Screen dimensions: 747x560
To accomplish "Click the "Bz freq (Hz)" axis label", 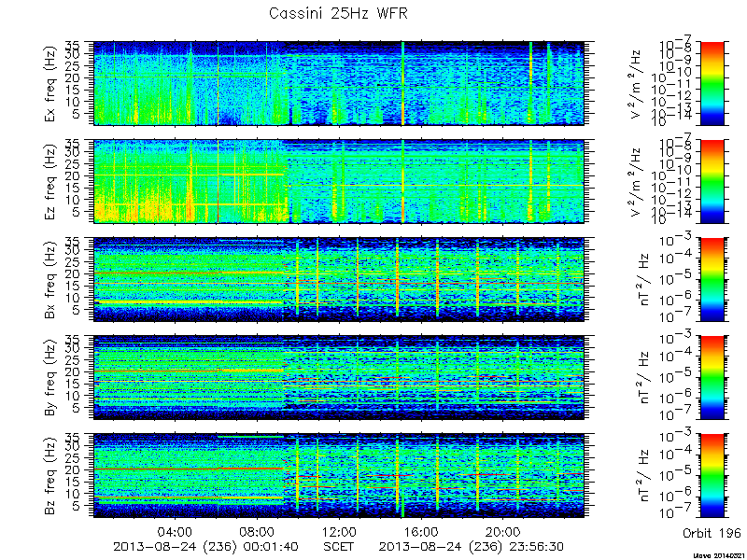I will [50, 476].
